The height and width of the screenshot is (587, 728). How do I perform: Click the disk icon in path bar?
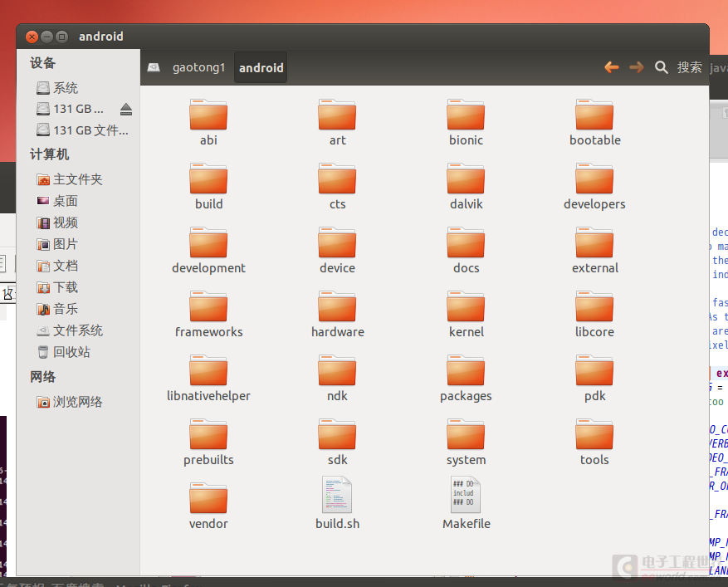pos(154,68)
